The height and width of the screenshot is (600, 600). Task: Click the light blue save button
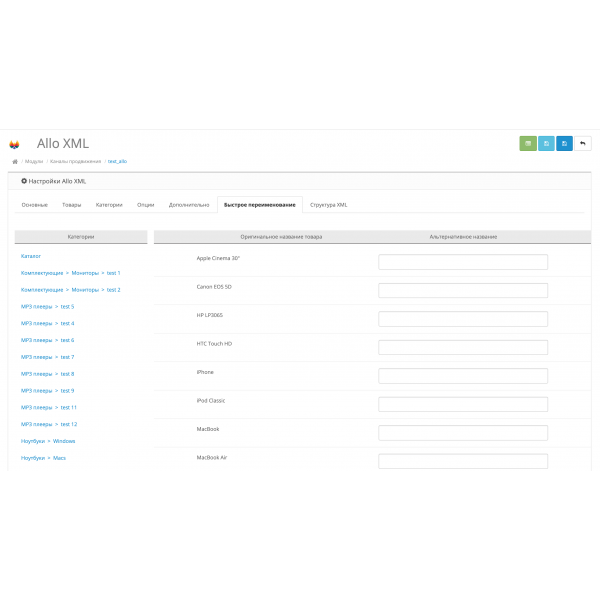click(546, 143)
